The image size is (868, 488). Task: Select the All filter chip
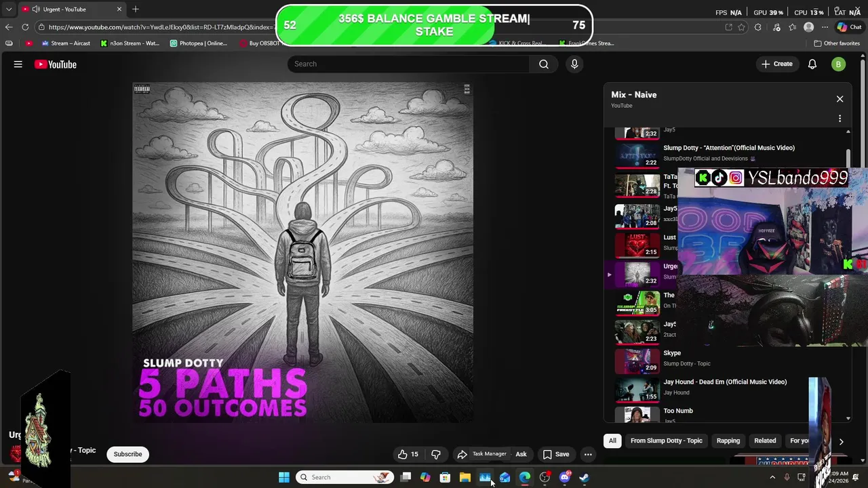click(612, 441)
